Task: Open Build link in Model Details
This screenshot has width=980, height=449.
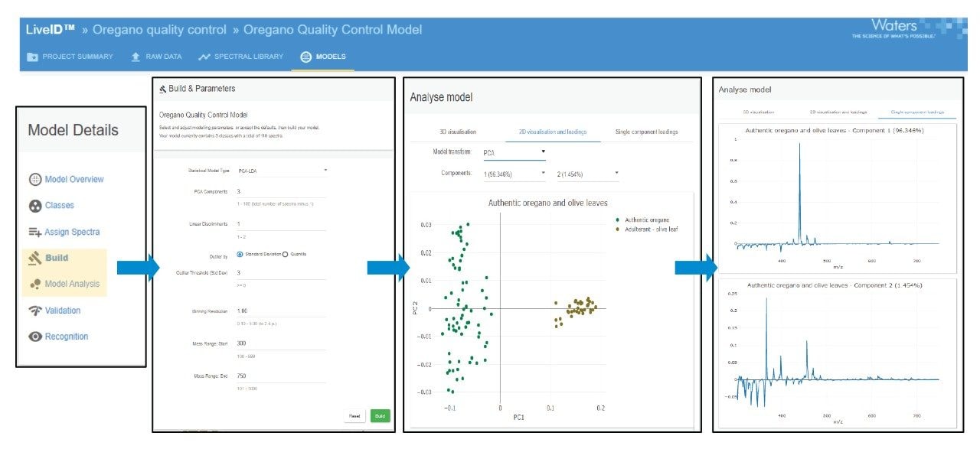Action: coord(57,258)
